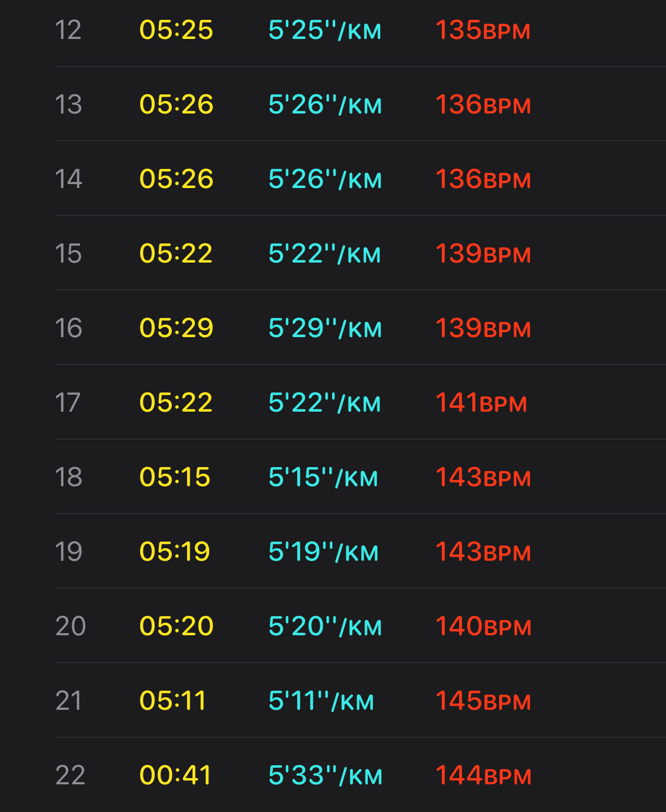Click the 5'25''/км pace value
This screenshot has width=666, height=812.
(325, 30)
